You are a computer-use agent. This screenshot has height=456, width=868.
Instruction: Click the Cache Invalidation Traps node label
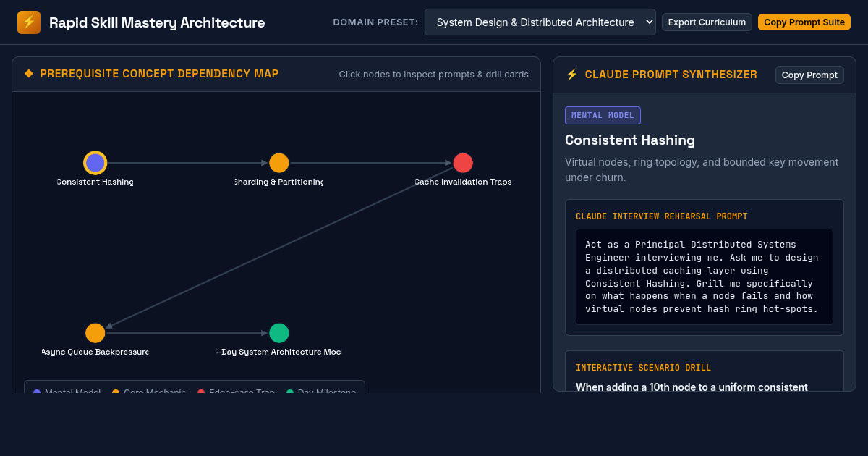pos(463,182)
